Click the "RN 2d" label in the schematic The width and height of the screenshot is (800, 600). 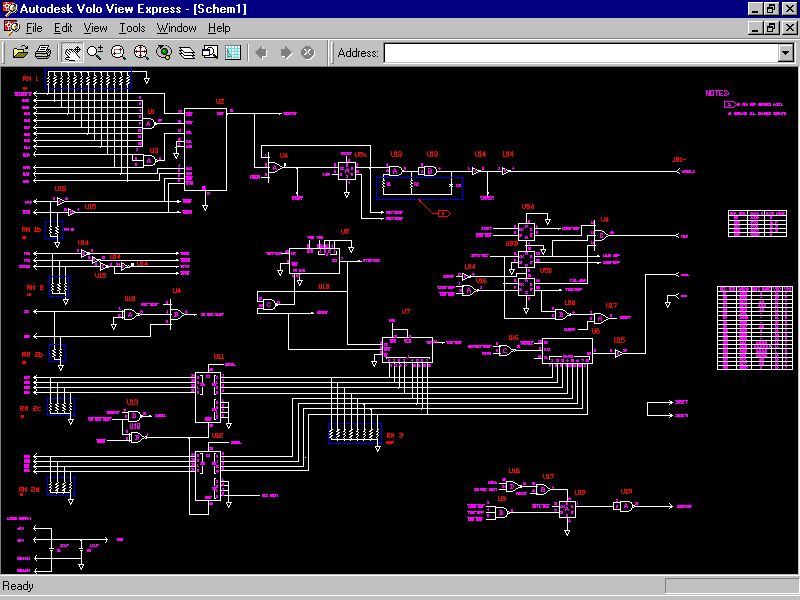pyautogui.click(x=29, y=489)
